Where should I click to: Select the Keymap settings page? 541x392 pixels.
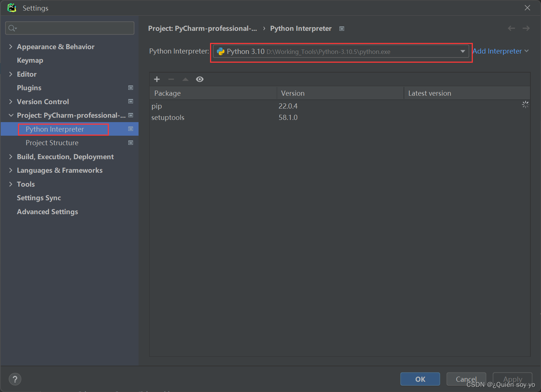point(30,60)
